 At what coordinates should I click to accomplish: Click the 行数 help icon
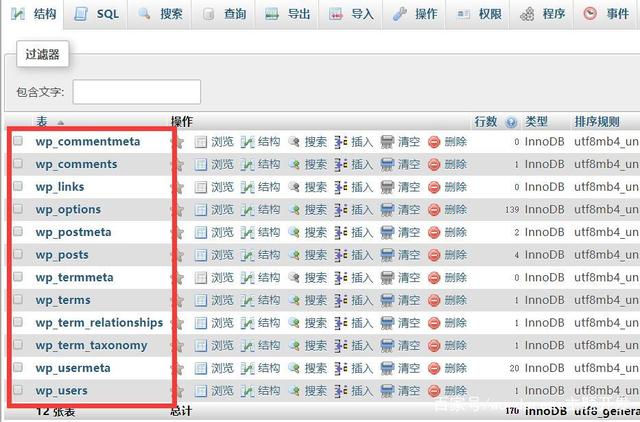pyautogui.click(x=511, y=122)
